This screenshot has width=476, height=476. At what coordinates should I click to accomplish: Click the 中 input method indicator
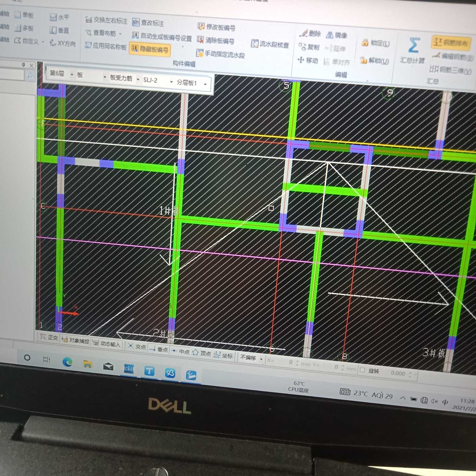(x=445, y=402)
